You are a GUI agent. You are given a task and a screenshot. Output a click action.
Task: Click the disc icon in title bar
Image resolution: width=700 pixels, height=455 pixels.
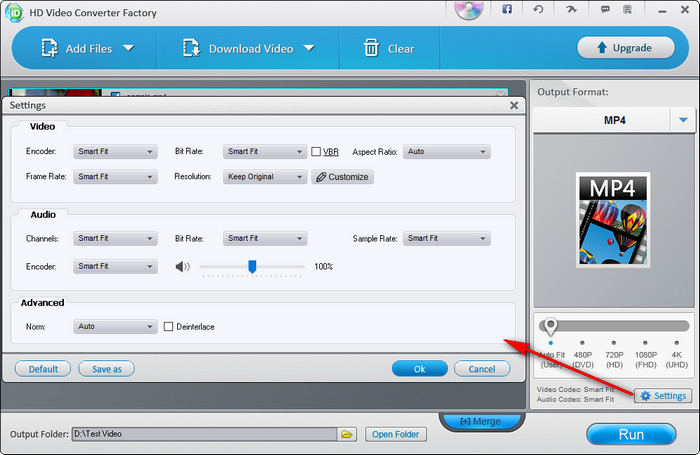469,9
